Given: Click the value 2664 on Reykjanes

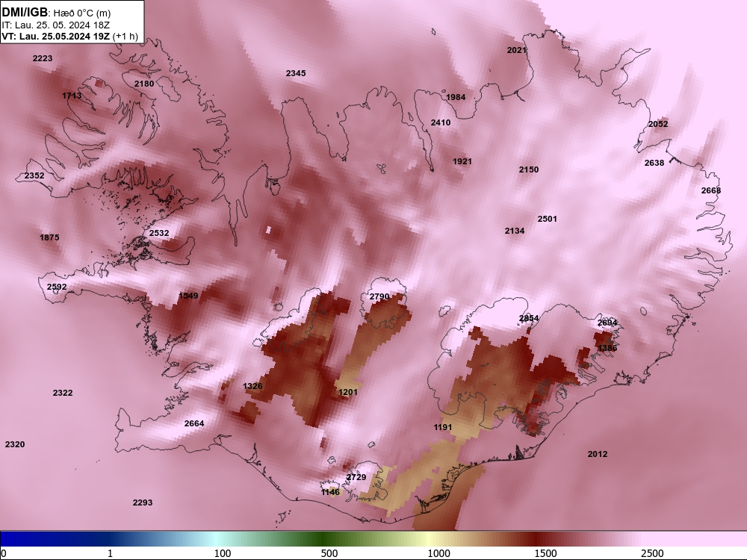Looking at the screenshot, I should [194, 423].
